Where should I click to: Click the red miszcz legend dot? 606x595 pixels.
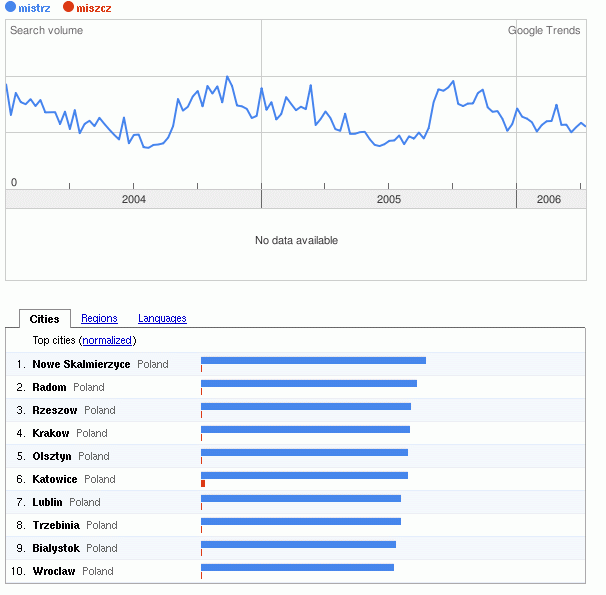(68, 8)
